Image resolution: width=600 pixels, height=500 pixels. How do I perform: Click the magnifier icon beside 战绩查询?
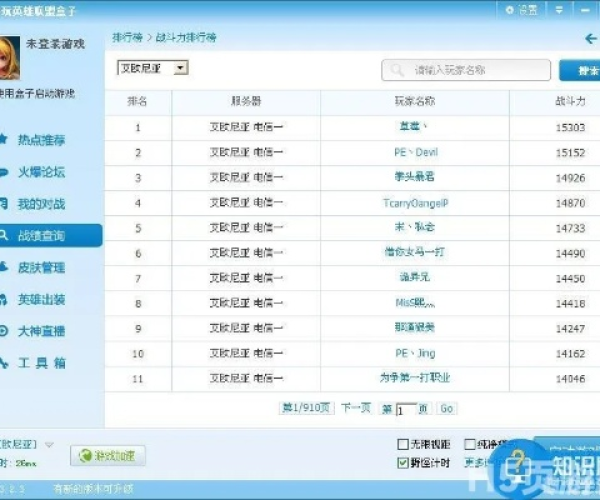[3, 235]
